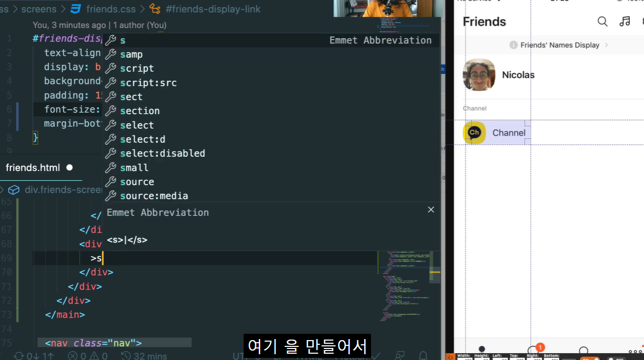Viewport: 644px width, 360px height.
Task: Click the yellow Ch channel icon
Action: click(474, 133)
